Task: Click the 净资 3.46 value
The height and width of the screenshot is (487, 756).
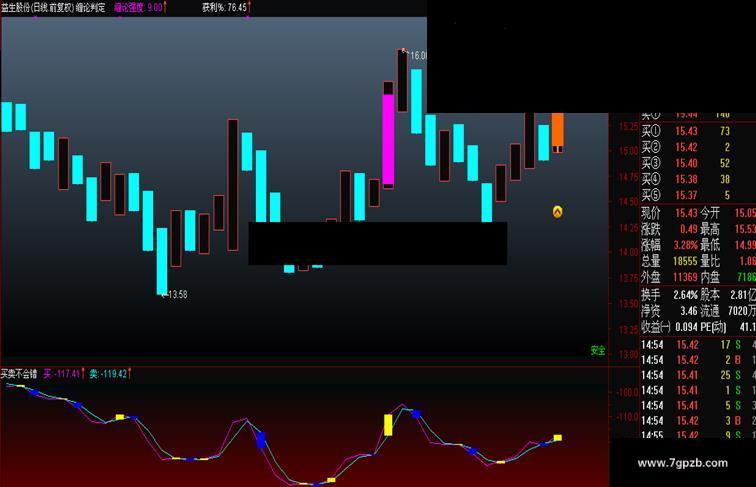Action: (669, 311)
